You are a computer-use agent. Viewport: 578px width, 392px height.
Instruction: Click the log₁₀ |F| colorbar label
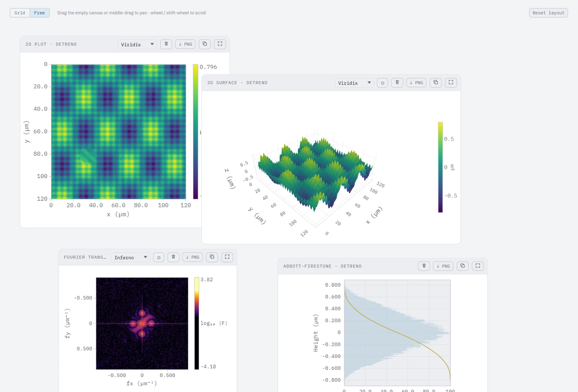tap(214, 323)
